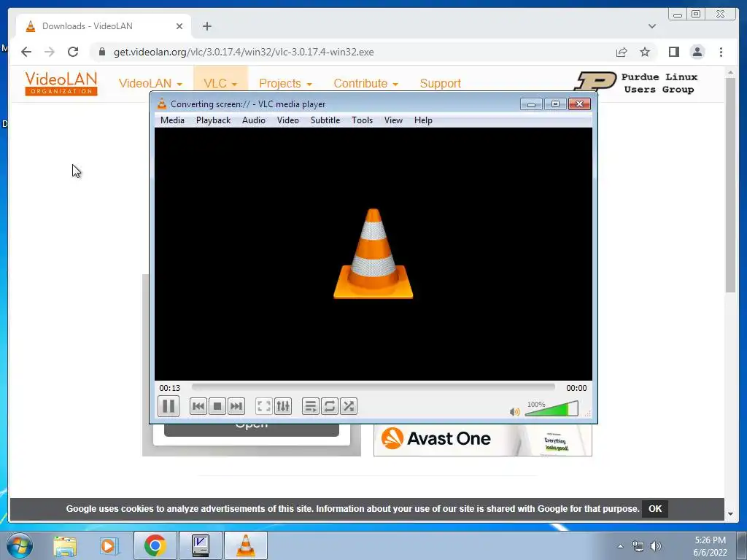The height and width of the screenshot is (560, 747).
Task: Open the taskbar clock 5:26 PM
Action: pyautogui.click(x=710, y=546)
